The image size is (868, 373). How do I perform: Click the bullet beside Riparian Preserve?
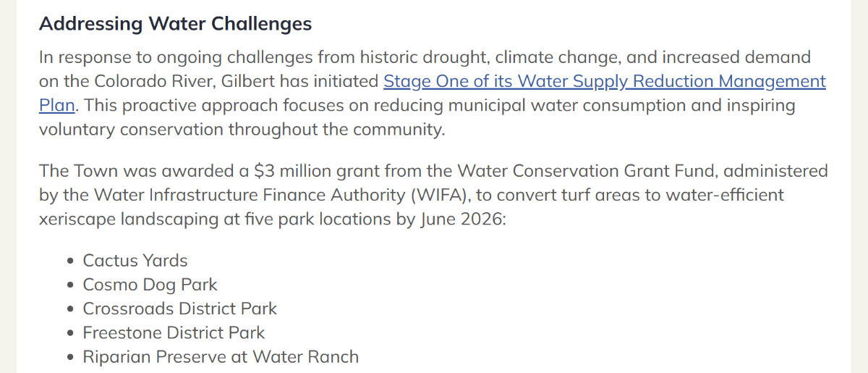70,357
